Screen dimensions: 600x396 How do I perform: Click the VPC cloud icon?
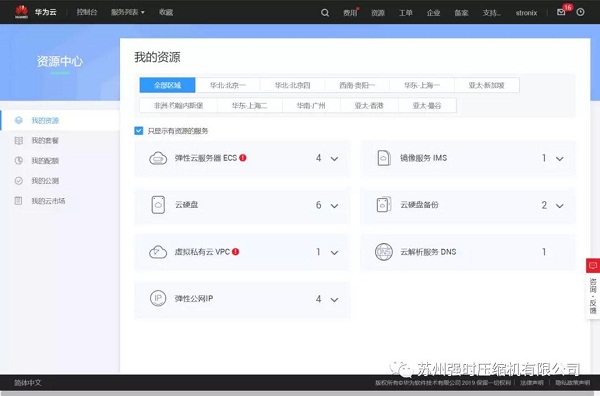click(x=158, y=252)
